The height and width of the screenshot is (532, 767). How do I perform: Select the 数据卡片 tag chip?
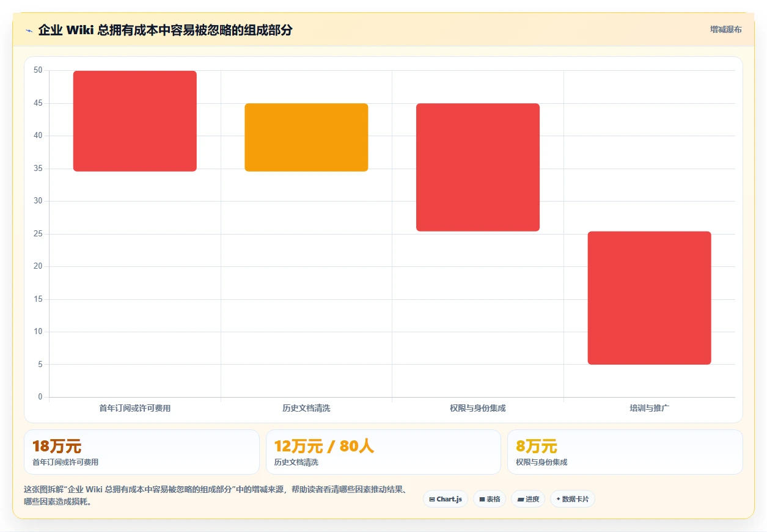pos(573,499)
